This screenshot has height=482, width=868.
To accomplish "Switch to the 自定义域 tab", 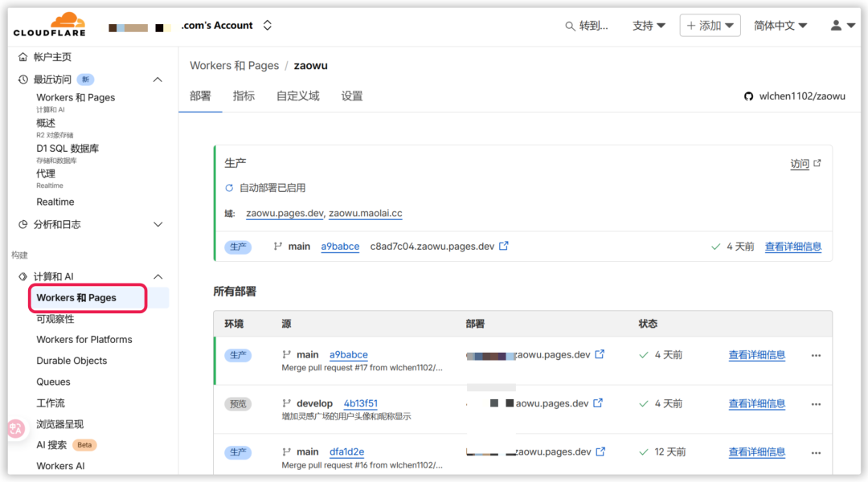I will click(298, 96).
